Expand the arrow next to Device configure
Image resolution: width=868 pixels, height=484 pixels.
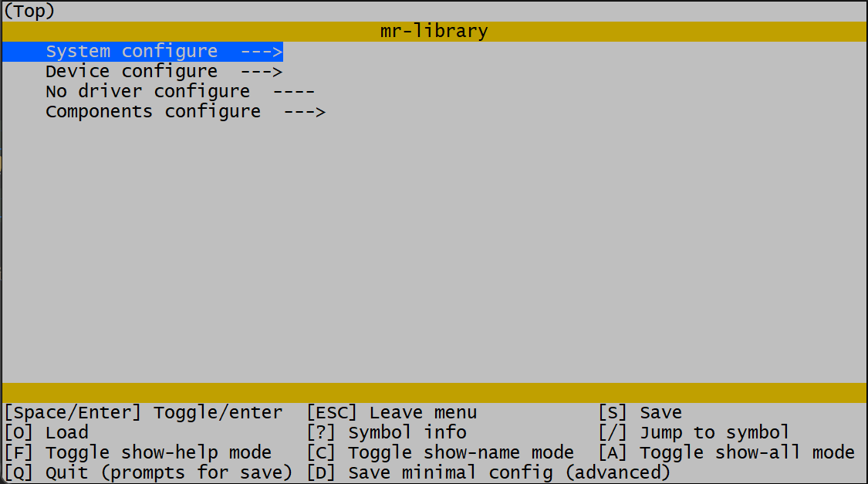pyautogui.click(x=262, y=72)
